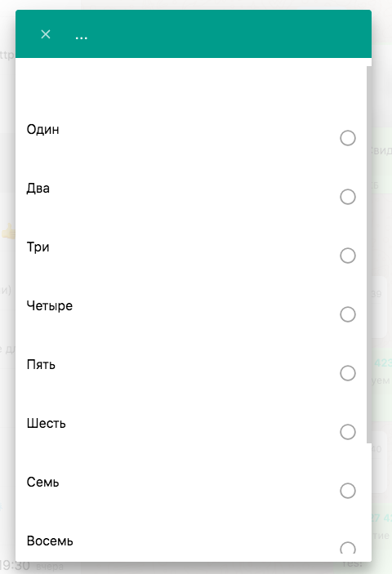Click the Шесть option label

[x=46, y=424]
